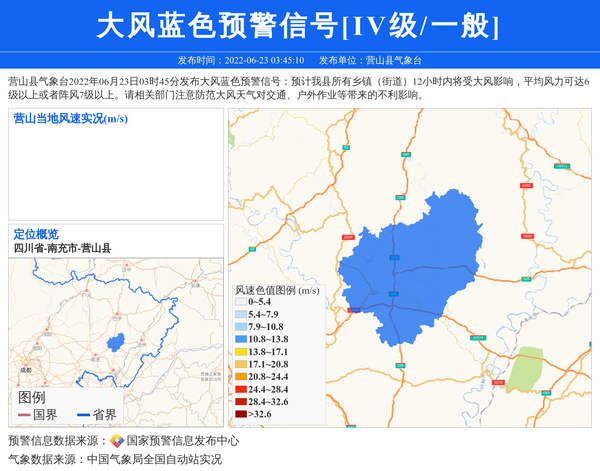The image size is (600, 471).
Task: Click the G5515 green road shield
Action: click(478, 338)
